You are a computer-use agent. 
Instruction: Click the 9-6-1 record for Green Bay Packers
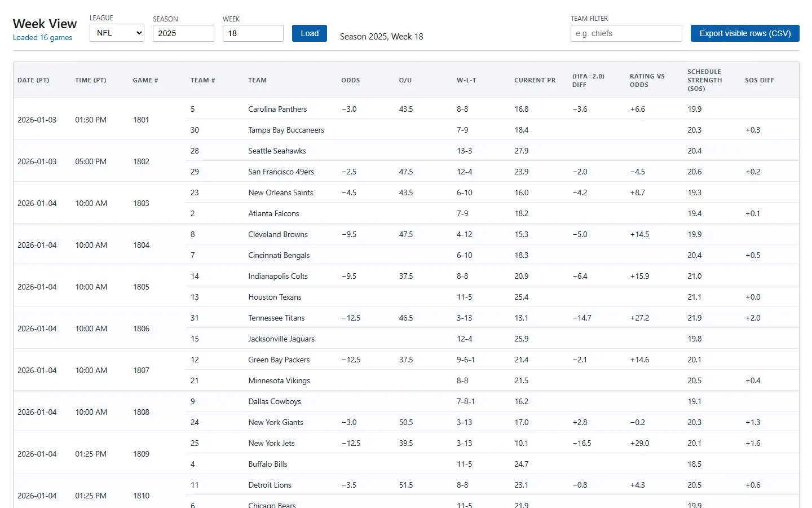[466, 360]
